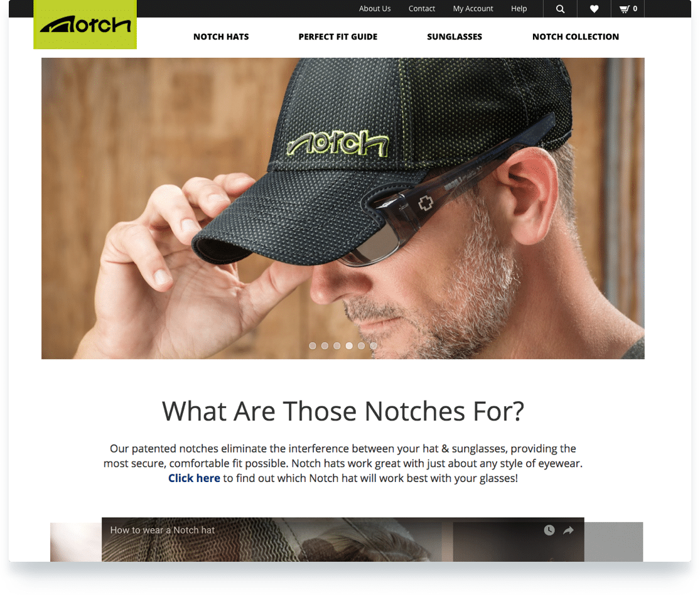Screen dimensions: 700x595
Task: Click the video Watch Later clock icon
Action: [x=549, y=530]
